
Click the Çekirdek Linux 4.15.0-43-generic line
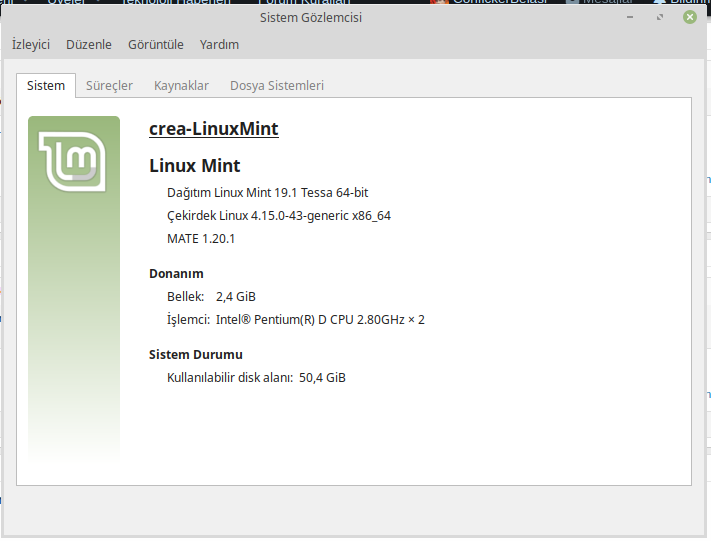[x=279, y=216]
